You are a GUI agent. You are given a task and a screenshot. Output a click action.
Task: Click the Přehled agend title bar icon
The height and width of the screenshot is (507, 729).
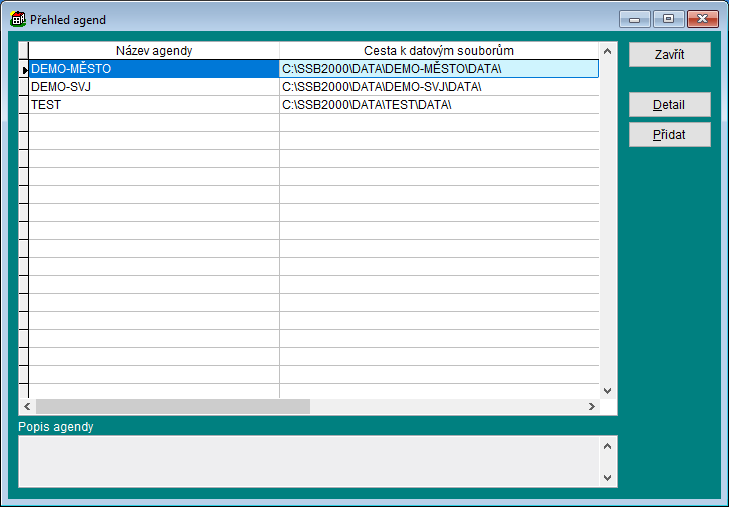click(17, 19)
